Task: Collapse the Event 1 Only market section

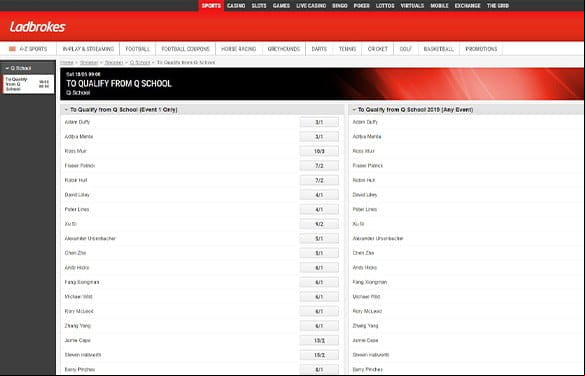Action: click(x=66, y=110)
